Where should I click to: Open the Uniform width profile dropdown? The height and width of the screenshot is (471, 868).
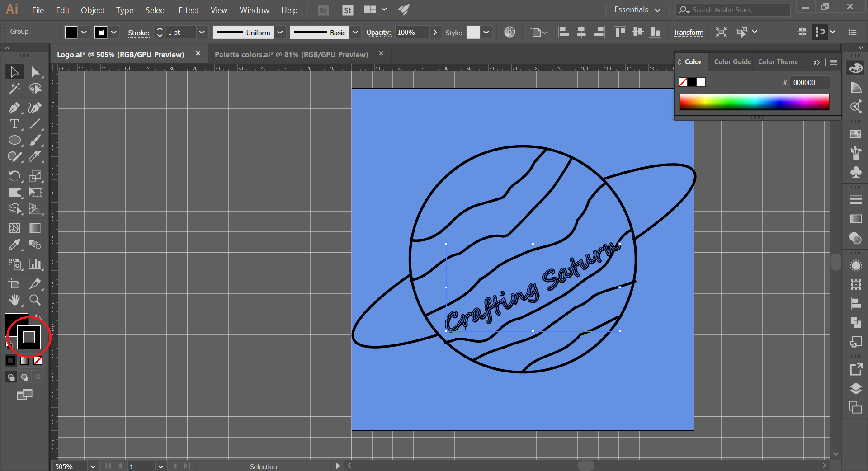tap(280, 32)
